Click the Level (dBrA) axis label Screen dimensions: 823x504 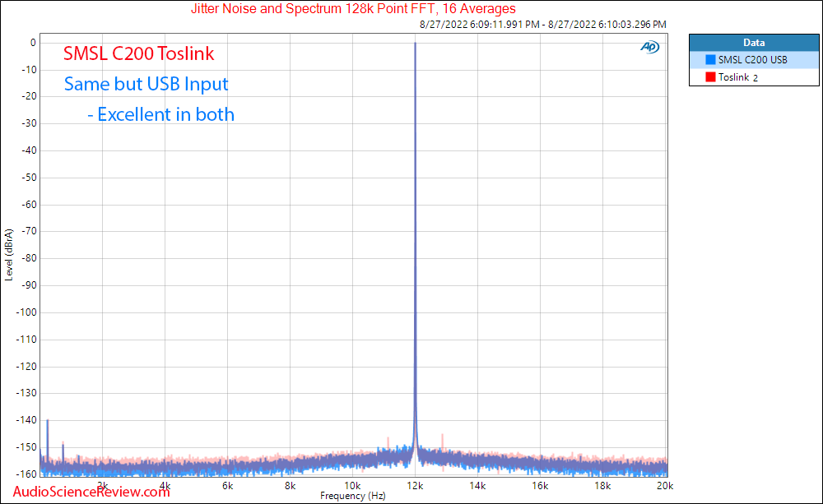[x=8, y=255]
